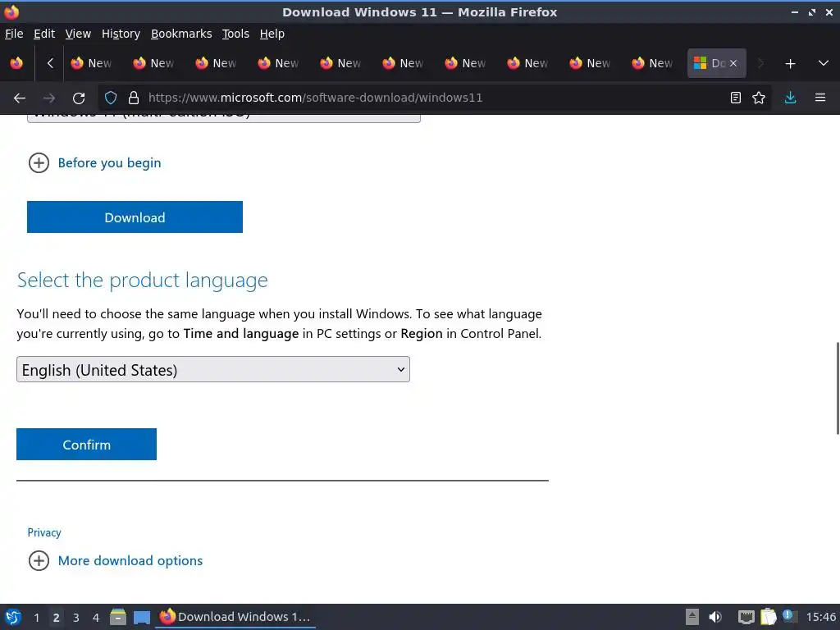Open the History menu
Image resolution: width=840 pixels, height=630 pixels.
[x=121, y=34]
